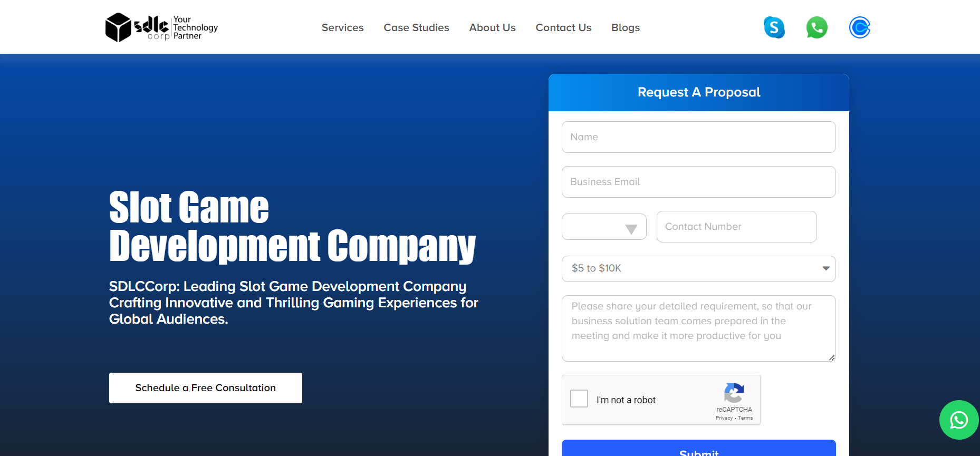980x456 pixels.
Task: Submit the proposal form
Action: point(699,449)
